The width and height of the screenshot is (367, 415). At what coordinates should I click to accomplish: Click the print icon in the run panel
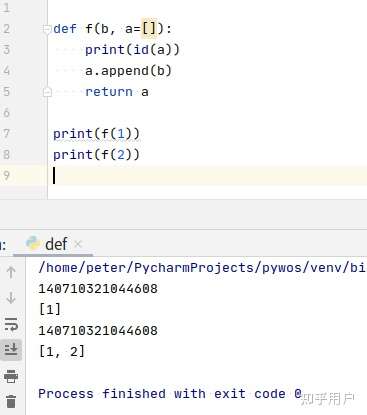(11, 376)
